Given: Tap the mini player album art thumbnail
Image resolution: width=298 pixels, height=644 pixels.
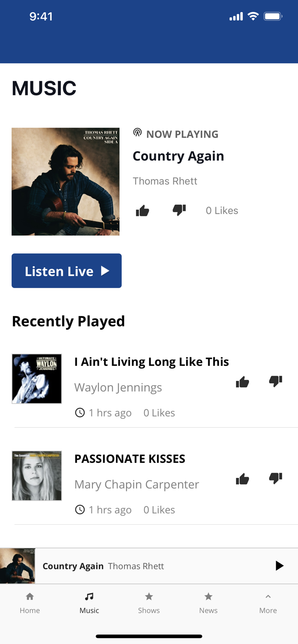Looking at the screenshot, I should click(x=17, y=565).
